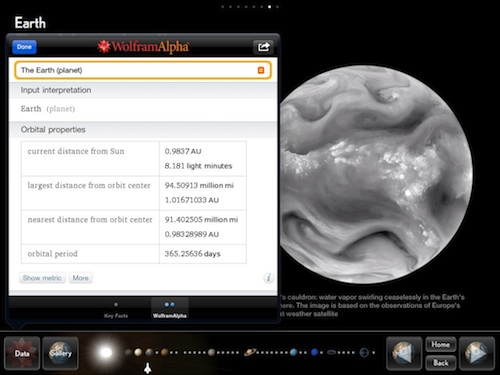Select Earth in the planet strip

point(149,352)
